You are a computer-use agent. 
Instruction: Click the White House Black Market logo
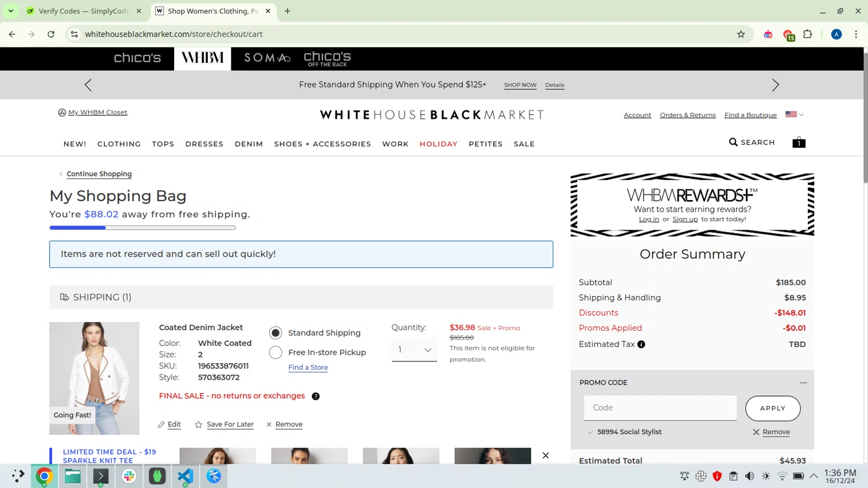click(x=432, y=114)
